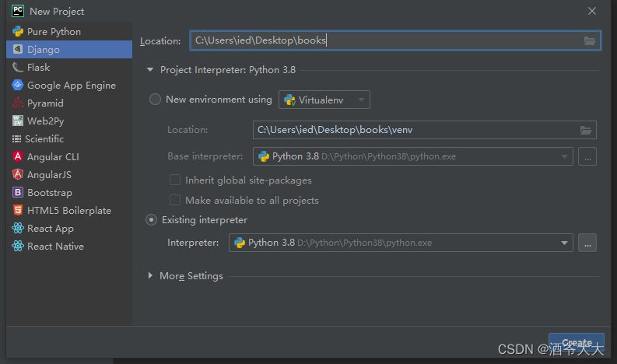Browse folder for venv location
Image resolution: width=617 pixels, height=364 pixels.
(x=586, y=130)
